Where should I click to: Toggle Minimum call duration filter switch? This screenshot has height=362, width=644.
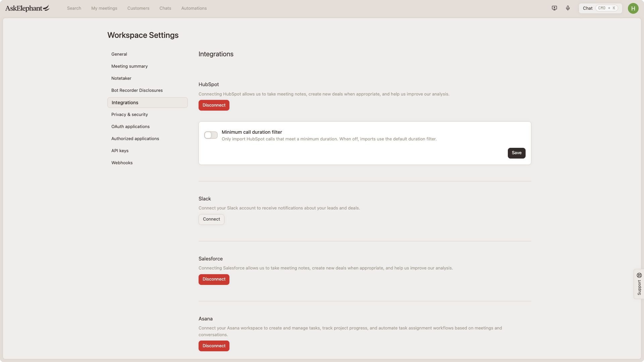click(x=211, y=135)
